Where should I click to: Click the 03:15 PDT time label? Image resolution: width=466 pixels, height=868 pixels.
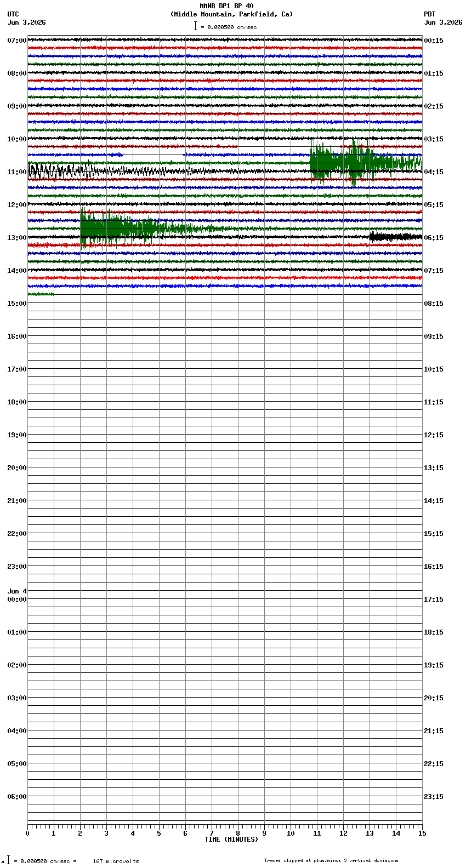pyautogui.click(x=434, y=139)
